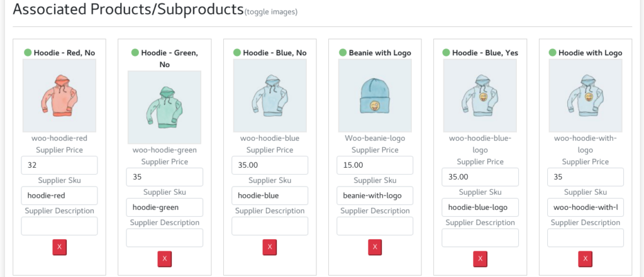Edit supplier price for Hoodie - Blue, No
This screenshot has height=277, width=644.
pos(270,165)
